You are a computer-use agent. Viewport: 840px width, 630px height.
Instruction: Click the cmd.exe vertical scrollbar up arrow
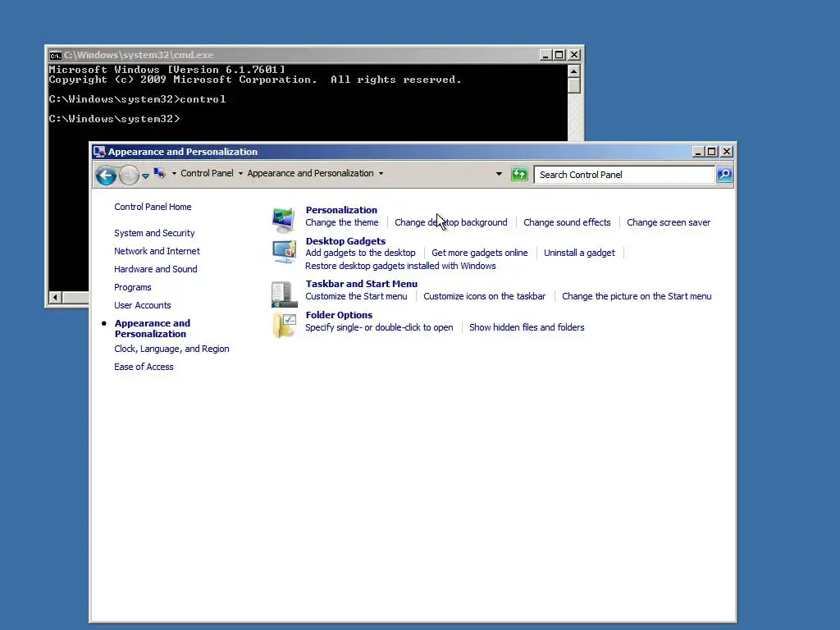(x=573, y=71)
